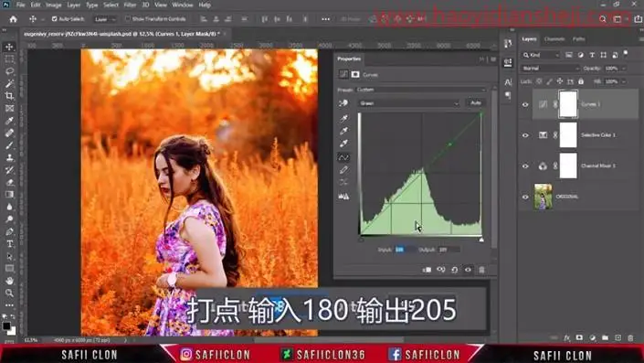
Task: Open the Image menu
Action: pyautogui.click(x=53, y=5)
